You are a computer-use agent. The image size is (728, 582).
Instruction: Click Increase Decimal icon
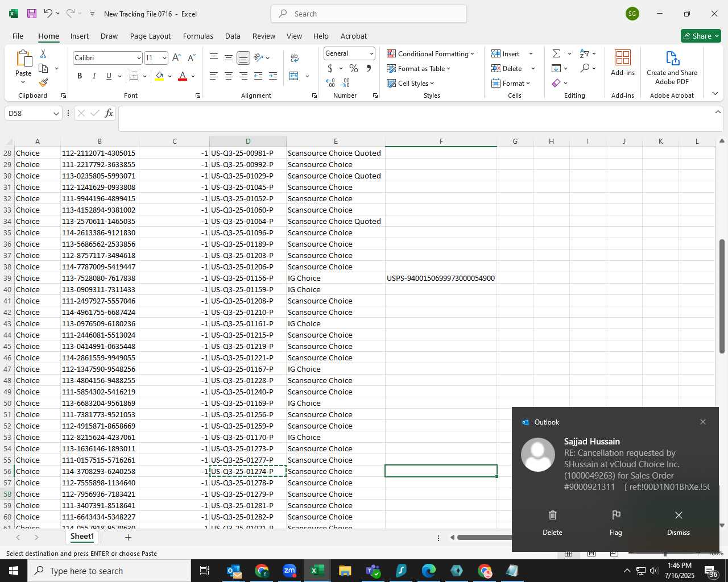[x=330, y=83]
